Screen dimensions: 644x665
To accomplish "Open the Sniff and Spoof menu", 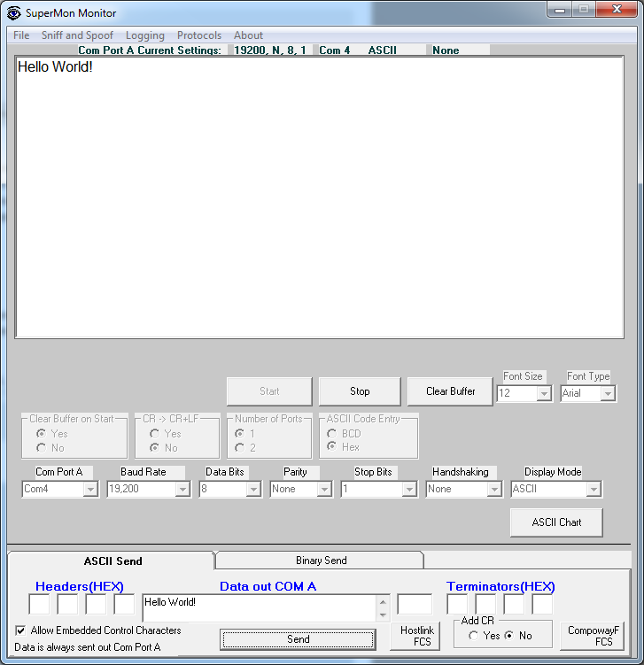I will click(x=77, y=35).
